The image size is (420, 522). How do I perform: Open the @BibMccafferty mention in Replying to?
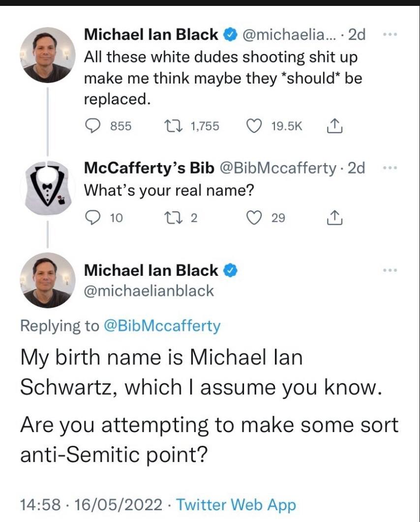162,325
